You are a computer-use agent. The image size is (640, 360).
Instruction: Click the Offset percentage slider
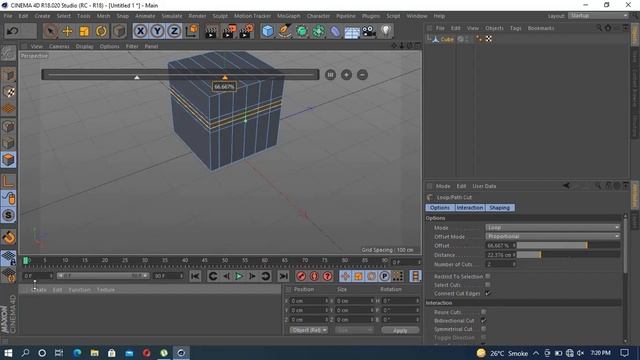point(568,245)
